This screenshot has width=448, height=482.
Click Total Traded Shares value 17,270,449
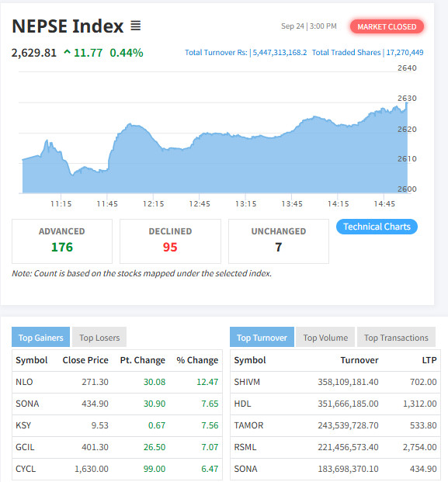coord(405,53)
